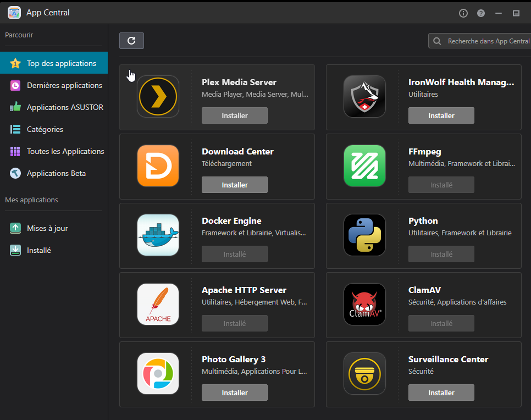
Task: Install Surveillance Center
Action: (441, 393)
